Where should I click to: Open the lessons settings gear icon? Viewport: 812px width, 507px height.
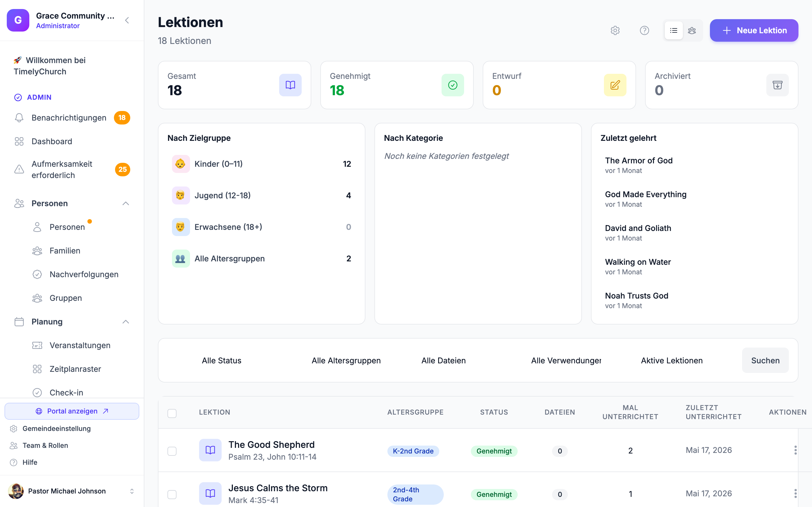pos(615,30)
